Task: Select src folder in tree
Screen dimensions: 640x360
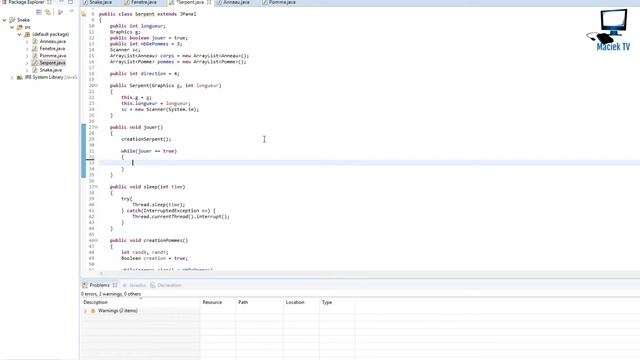Action: tap(28, 27)
